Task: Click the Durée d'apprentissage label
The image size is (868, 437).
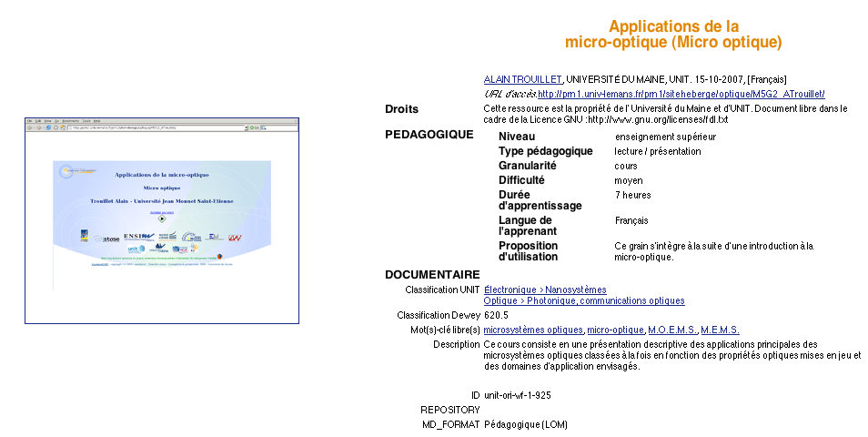Action: (x=540, y=200)
